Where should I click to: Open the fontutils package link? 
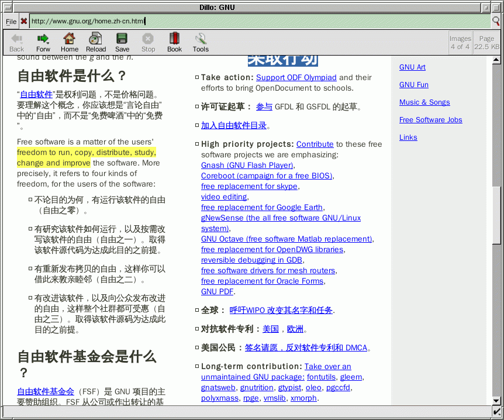[321, 377]
